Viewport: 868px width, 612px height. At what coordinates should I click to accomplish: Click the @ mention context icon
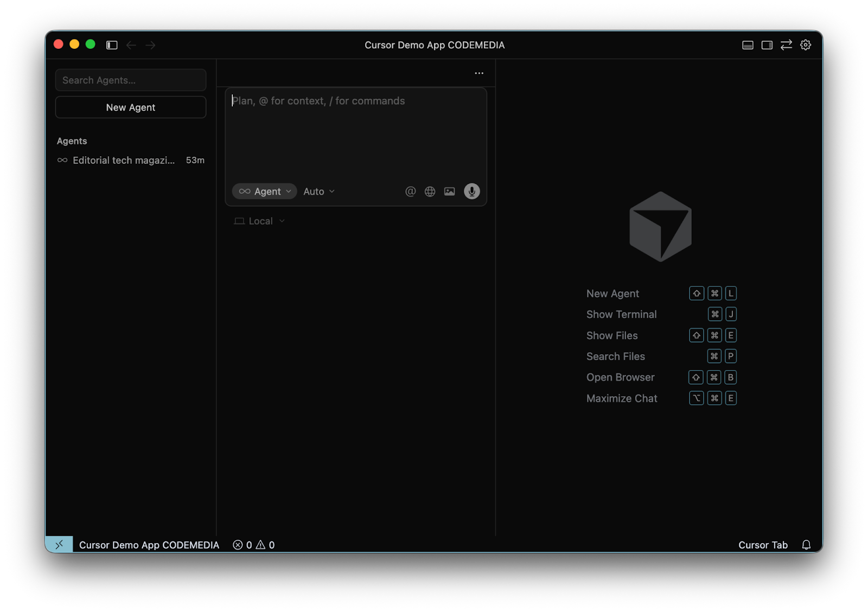click(410, 192)
